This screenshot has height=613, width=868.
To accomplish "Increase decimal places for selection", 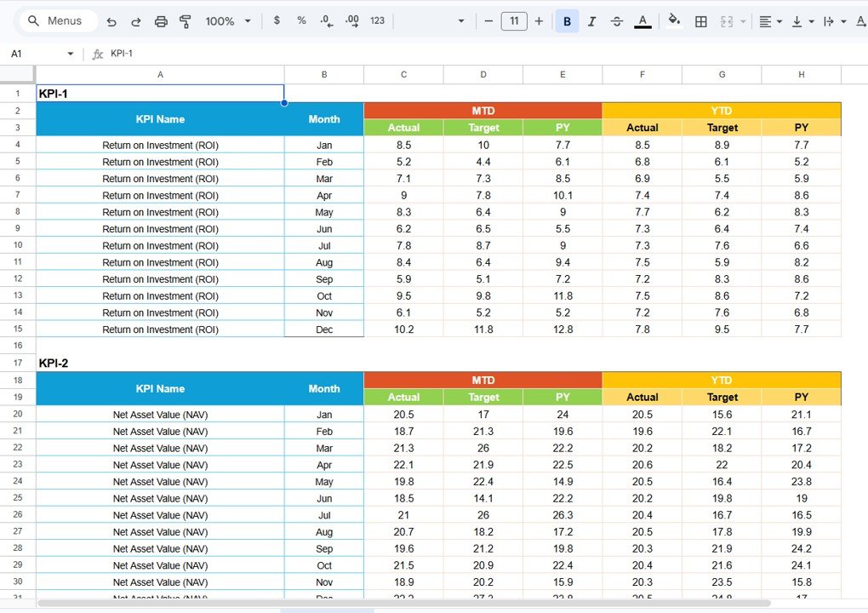I will (x=351, y=20).
